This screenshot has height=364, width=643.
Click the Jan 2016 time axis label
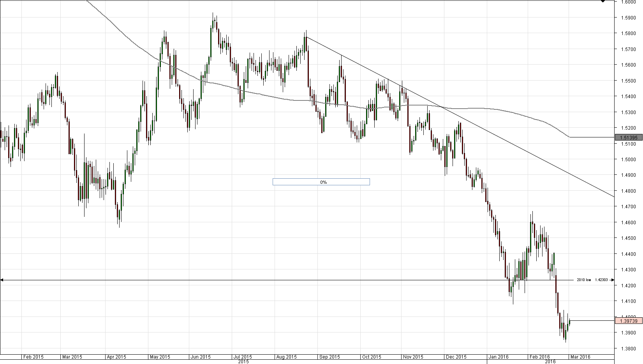pyautogui.click(x=499, y=357)
